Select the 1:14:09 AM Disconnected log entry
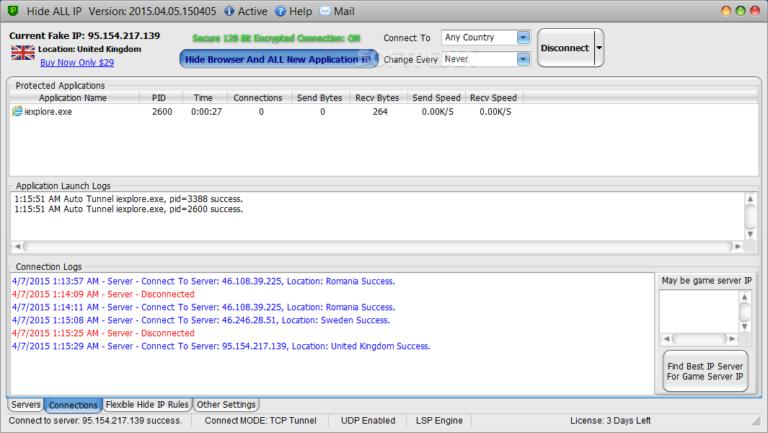The width and height of the screenshot is (768, 433). point(103,294)
